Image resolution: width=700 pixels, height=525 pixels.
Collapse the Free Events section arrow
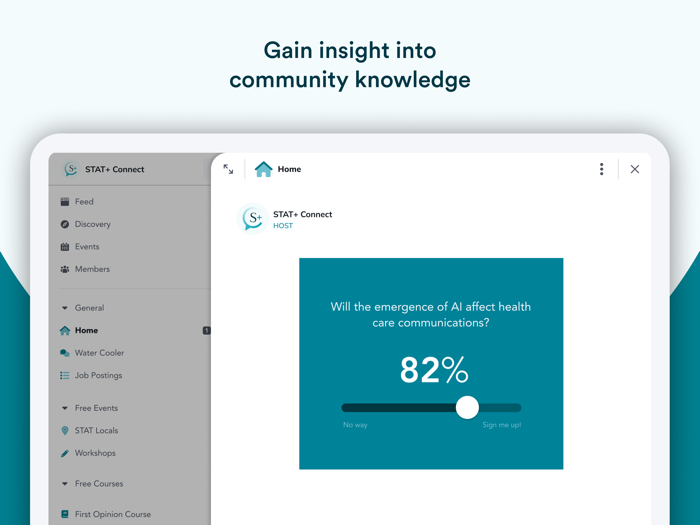click(x=65, y=408)
